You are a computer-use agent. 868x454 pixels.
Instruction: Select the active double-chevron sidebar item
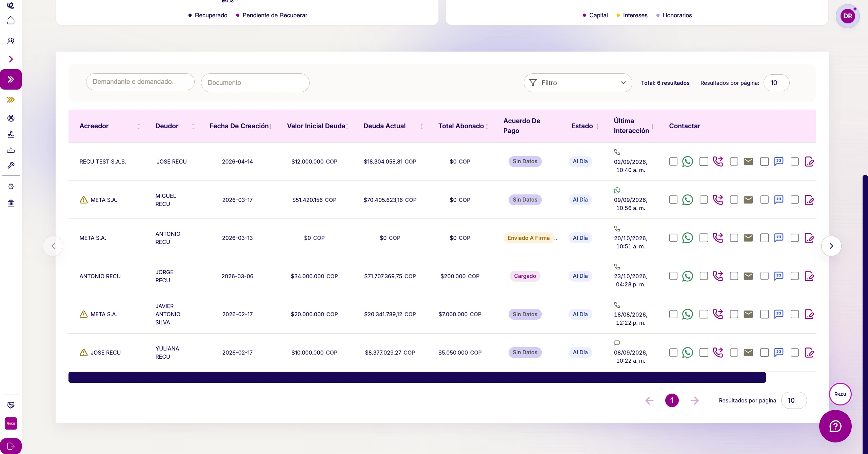pos(11,79)
